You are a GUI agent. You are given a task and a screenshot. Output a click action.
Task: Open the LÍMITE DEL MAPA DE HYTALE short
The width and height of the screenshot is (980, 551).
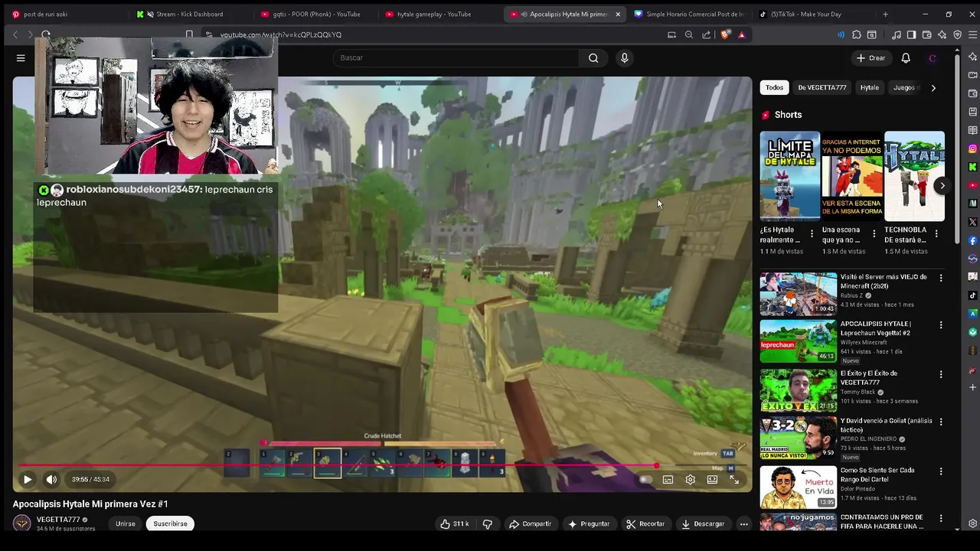pyautogui.click(x=789, y=176)
